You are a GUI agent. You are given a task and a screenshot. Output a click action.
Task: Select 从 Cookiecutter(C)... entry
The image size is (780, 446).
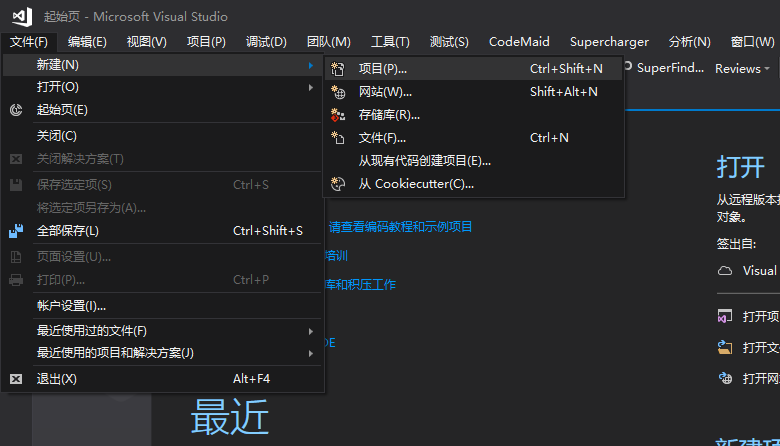point(474,184)
